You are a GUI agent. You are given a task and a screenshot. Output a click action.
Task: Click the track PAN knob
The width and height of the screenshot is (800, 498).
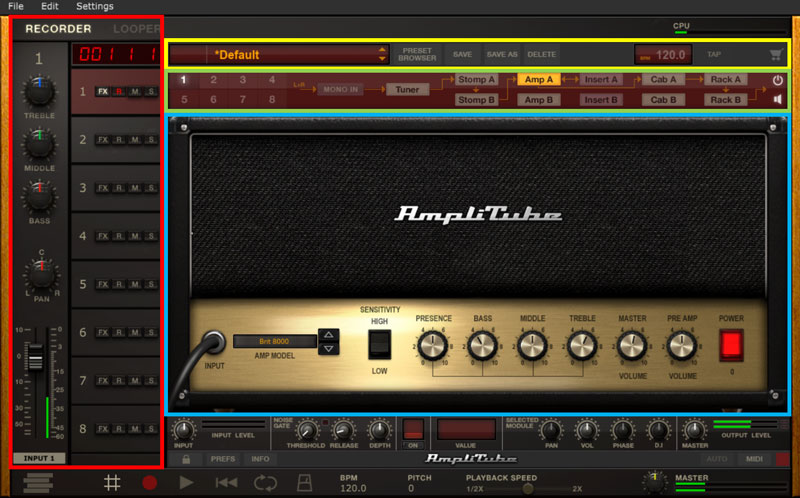(x=41, y=275)
